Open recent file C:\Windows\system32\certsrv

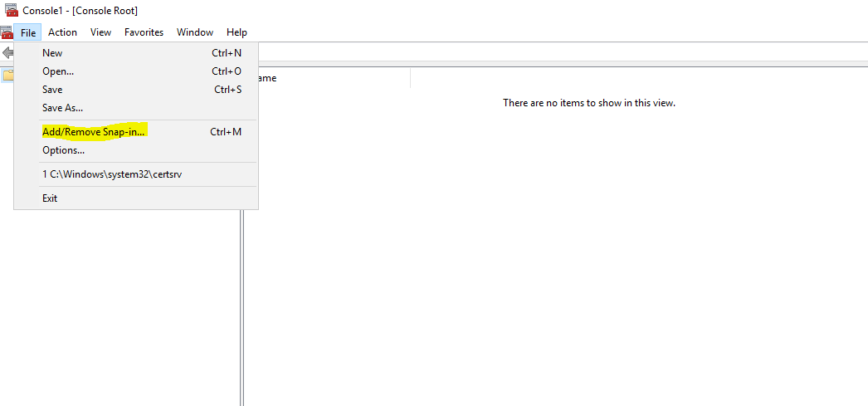111,175
